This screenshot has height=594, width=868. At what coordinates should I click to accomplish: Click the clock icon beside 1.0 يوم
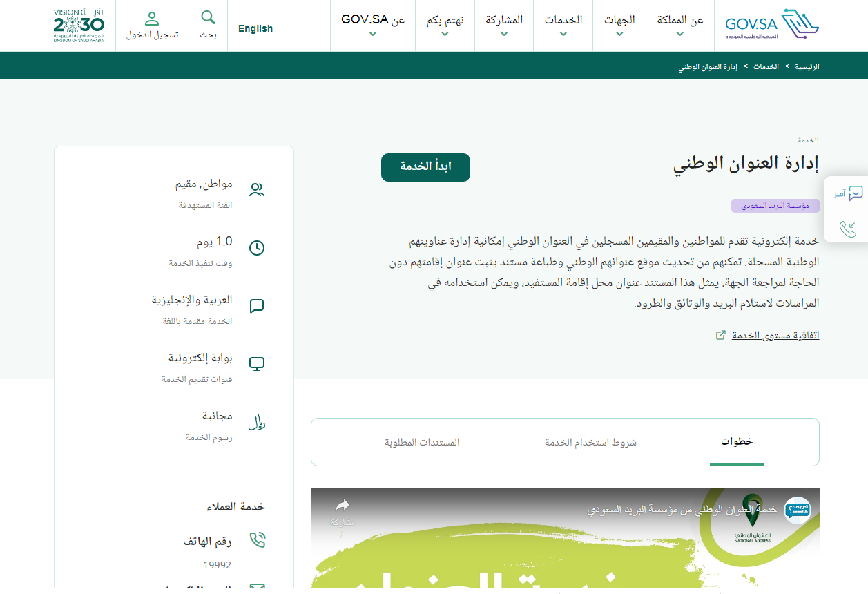pos(257,248)
